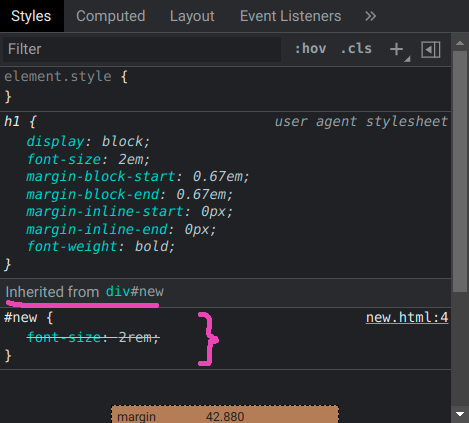Viewport: 469px width, 423px height.
Task: Open the new.html:4 source link
Action: [407, 317]
